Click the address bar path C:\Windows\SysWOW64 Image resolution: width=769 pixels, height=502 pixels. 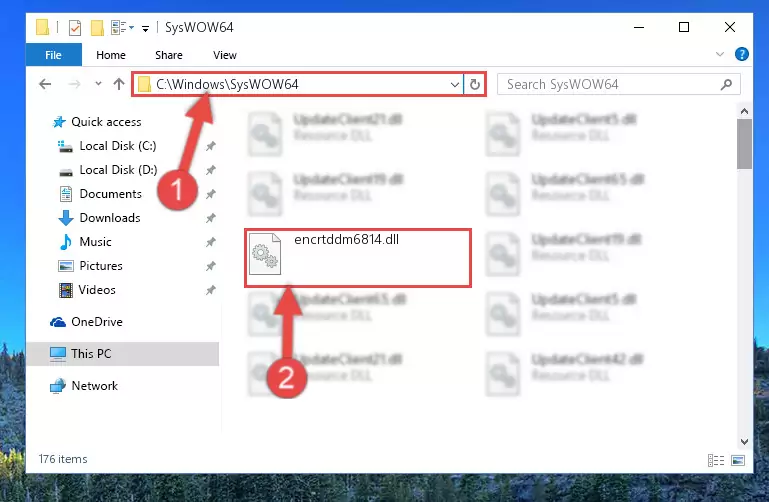227,84
